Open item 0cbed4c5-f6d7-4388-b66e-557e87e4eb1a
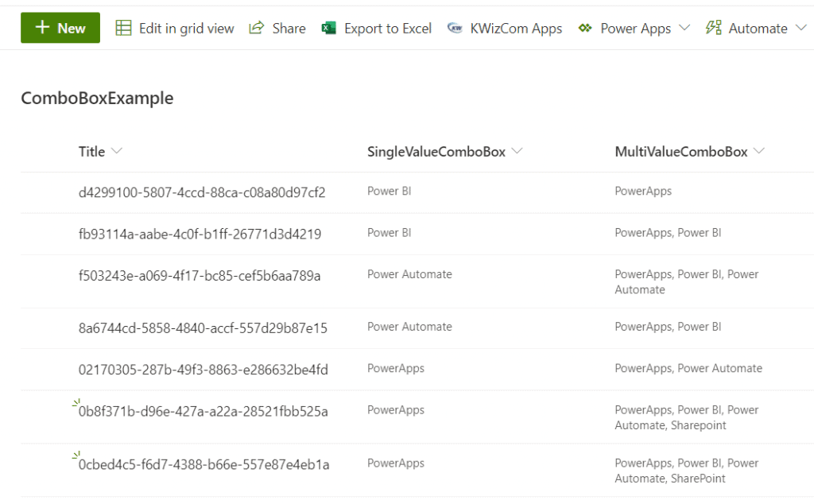Image resolution: width=814 pixels, height=504 pixels. tap(204, 464)
